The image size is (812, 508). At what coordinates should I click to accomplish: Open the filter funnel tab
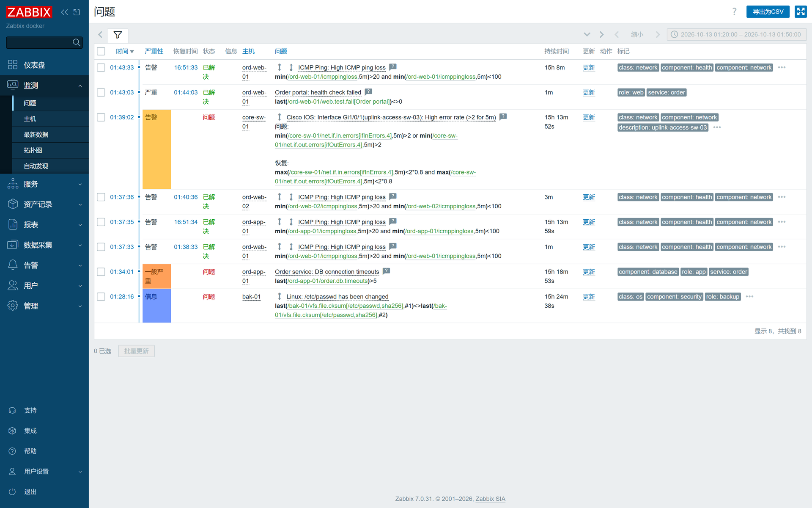tap(118, 35)
